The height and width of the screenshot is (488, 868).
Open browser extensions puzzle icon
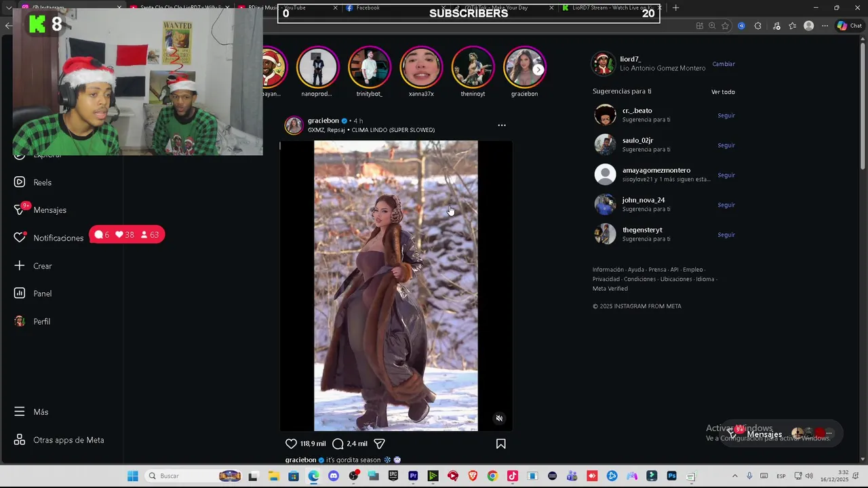tap(757, 26)
